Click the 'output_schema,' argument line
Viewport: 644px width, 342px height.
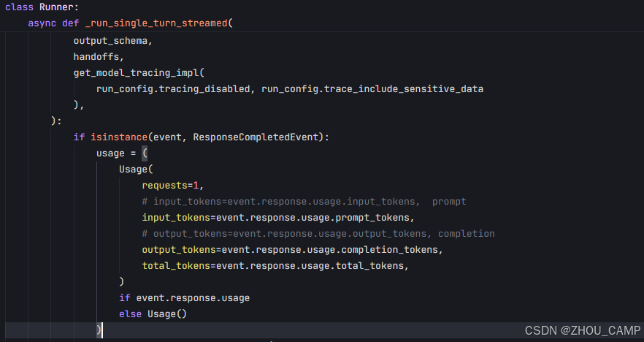113,41
